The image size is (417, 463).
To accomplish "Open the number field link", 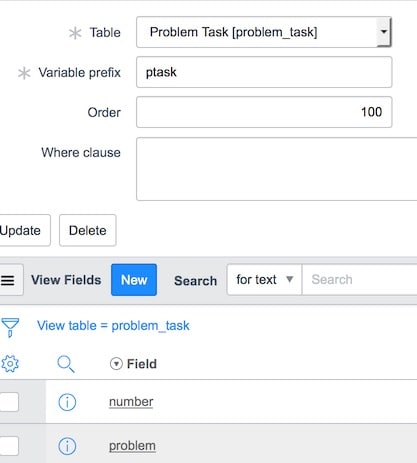I will tap(131, 402).
